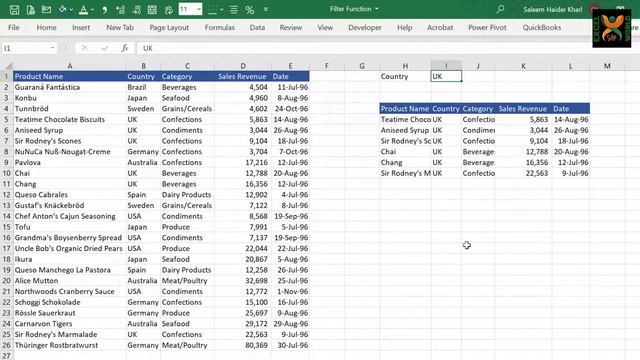Apply the bottom border icon
The width and height of the screenshot is (640, 360).
[x=212, y=9]
